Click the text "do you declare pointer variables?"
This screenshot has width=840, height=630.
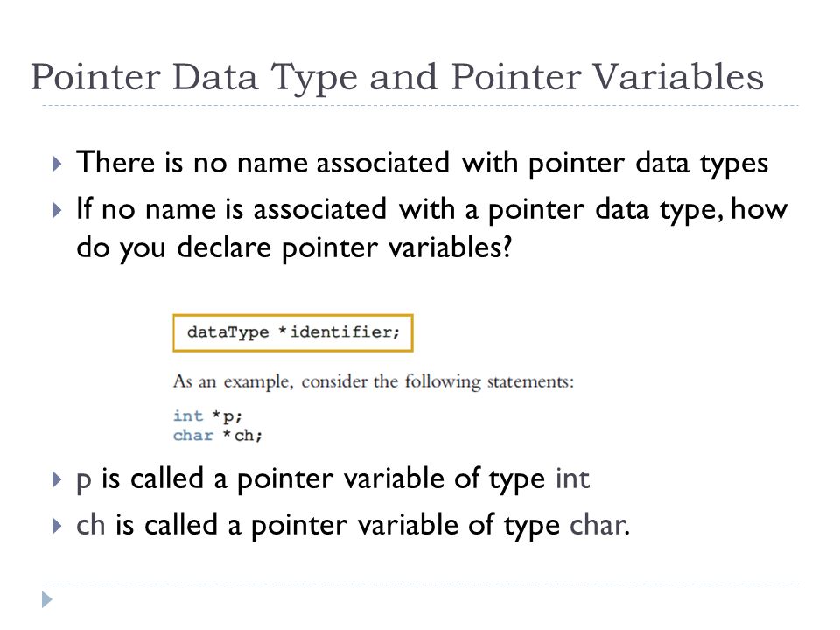click(x=294, y=248)
